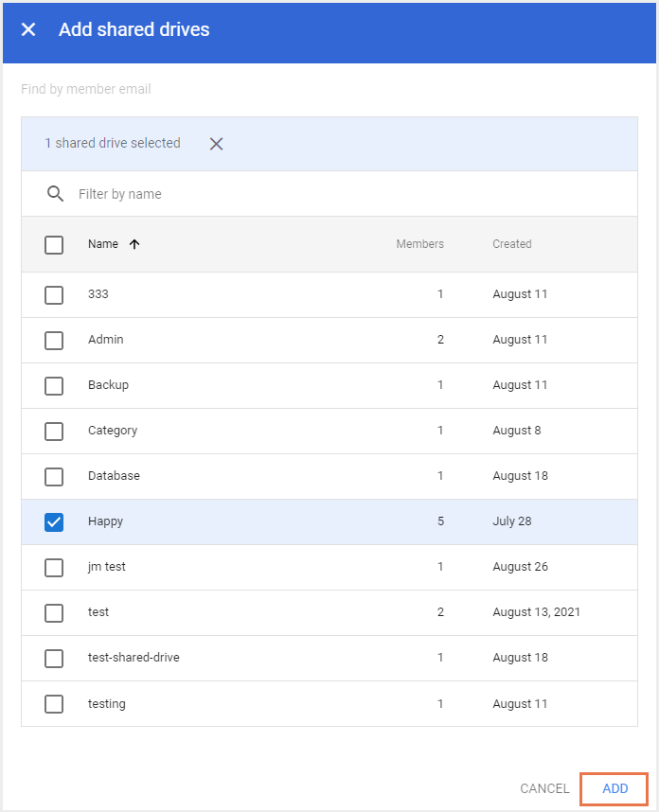
Task: Sort by the Name column header
Action: click(x=103, y=244)
